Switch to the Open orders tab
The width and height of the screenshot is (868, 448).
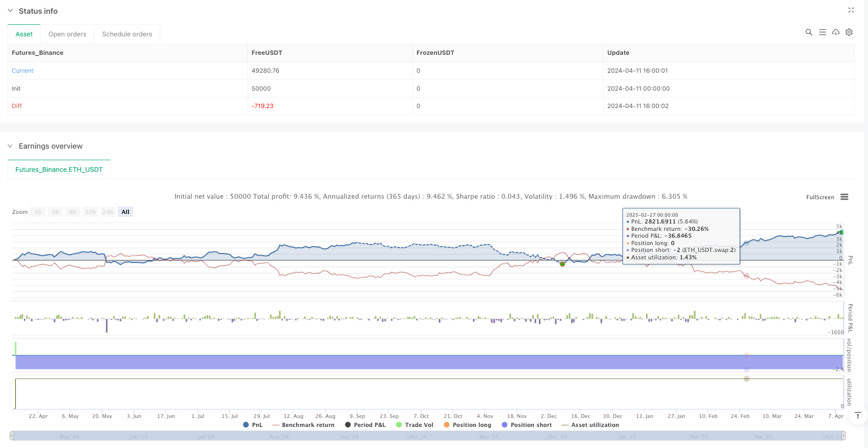coord(67,34)
